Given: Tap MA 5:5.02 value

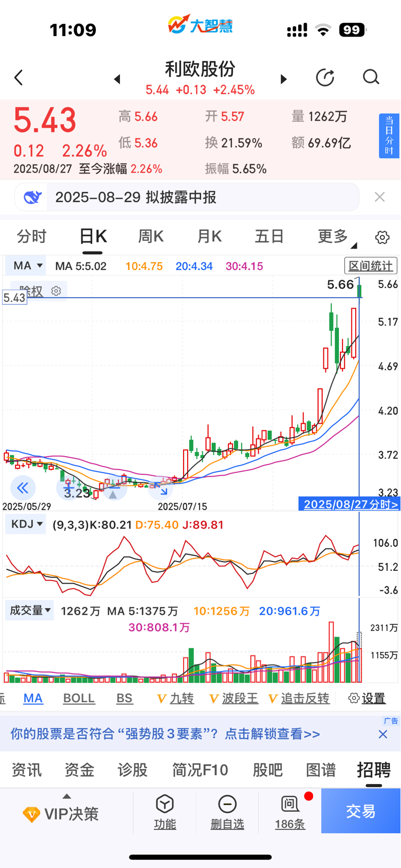Looking at the screenshot, I should point(81,266).
